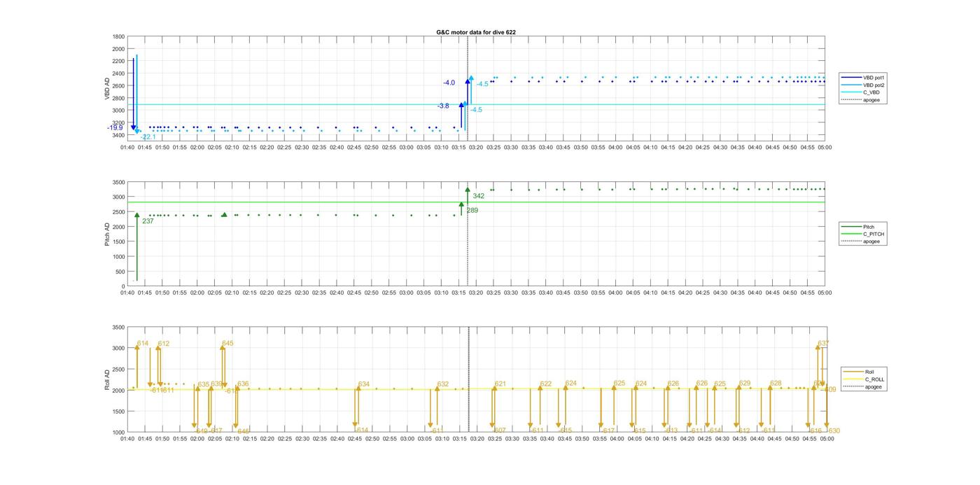
Task: Click the 'Roll AD' y-axis label
Action: click(107, 379)
